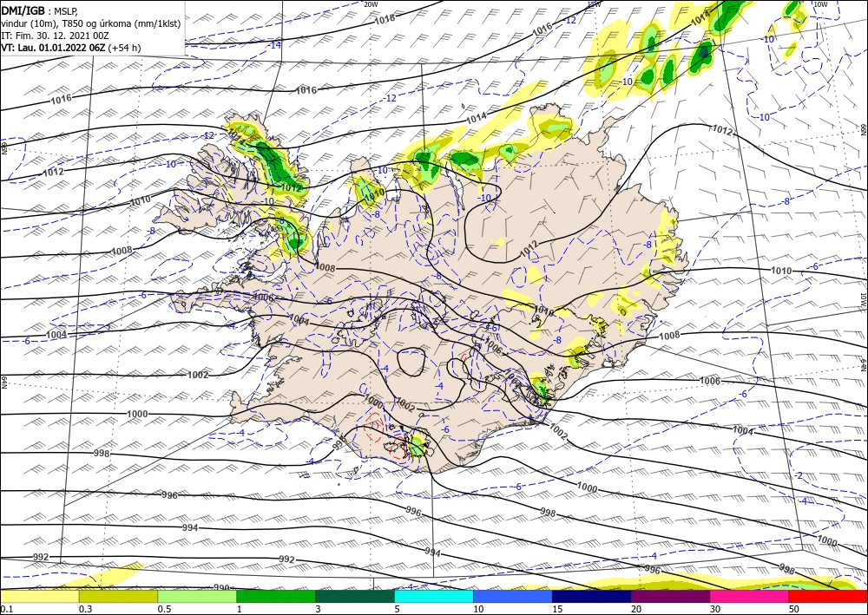Click the olive-yellow 0.3 legend swatch
This screenshot has width=868, height=615.
point(118,597)
